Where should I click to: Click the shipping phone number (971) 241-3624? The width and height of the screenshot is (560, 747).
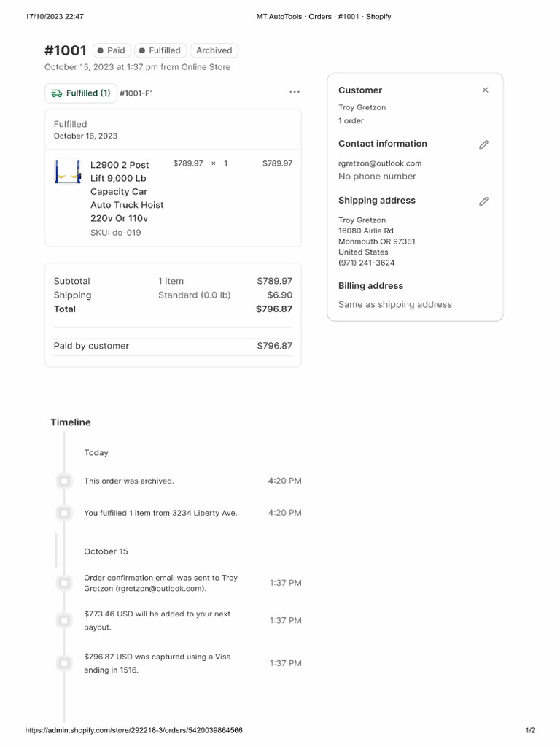point(366,263)
